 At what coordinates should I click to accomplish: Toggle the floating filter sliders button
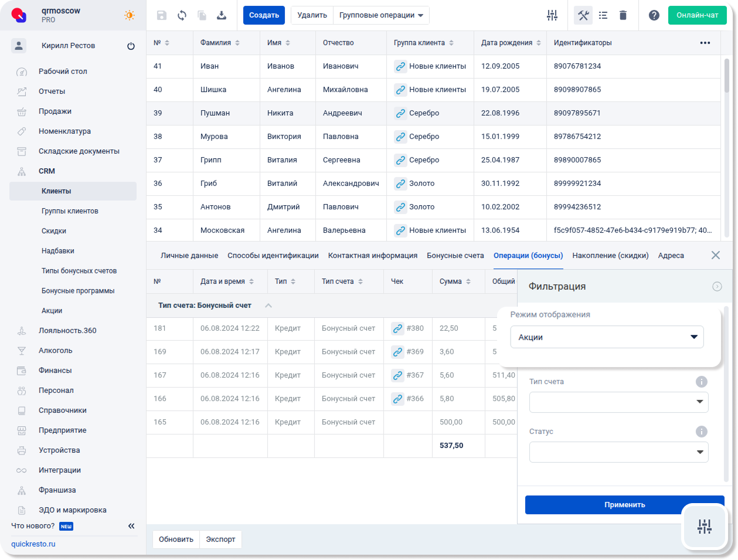[705, 526]
